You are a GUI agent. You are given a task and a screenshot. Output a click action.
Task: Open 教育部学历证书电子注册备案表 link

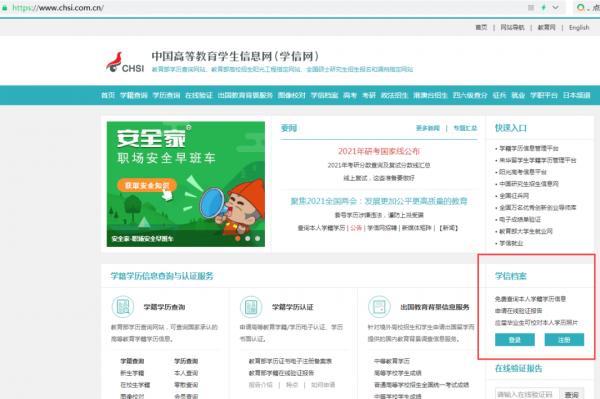coord(290,361)
